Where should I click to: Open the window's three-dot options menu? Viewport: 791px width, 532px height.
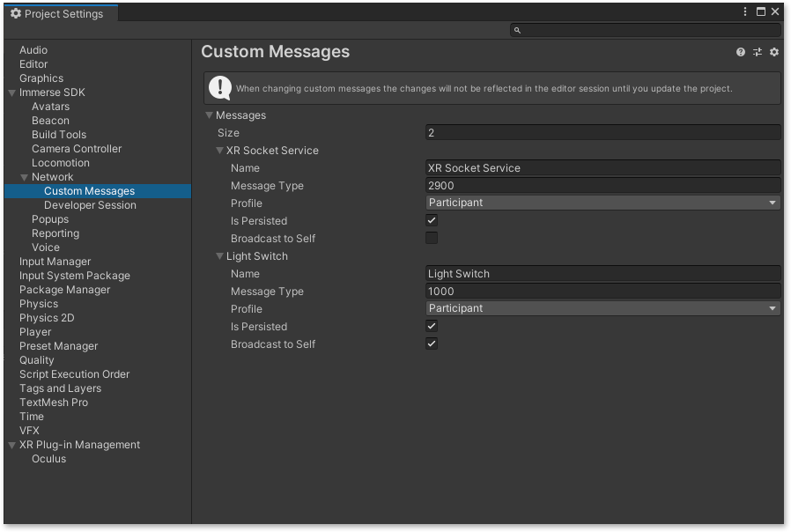click(745, 11)
